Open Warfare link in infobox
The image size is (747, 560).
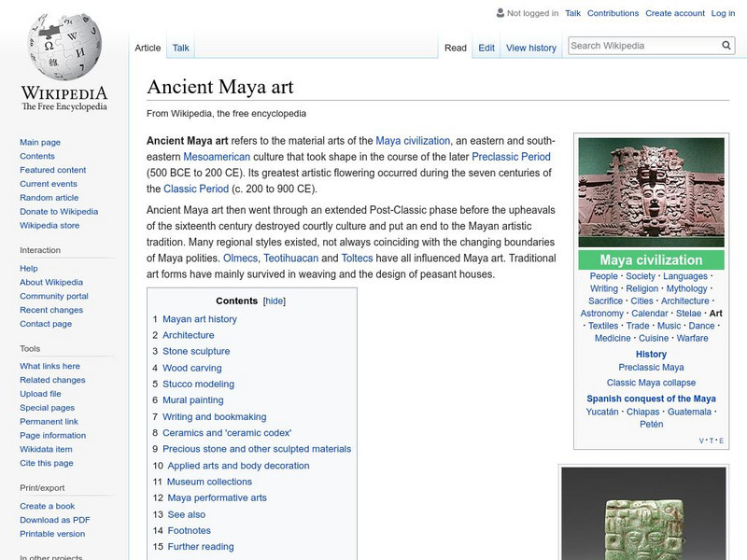coord(692,338)
